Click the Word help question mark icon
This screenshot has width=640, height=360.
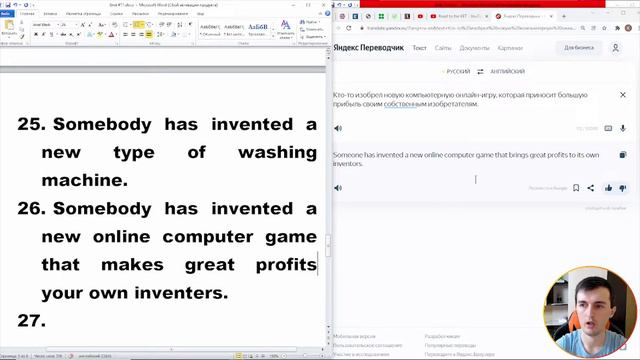coord(327,13)
